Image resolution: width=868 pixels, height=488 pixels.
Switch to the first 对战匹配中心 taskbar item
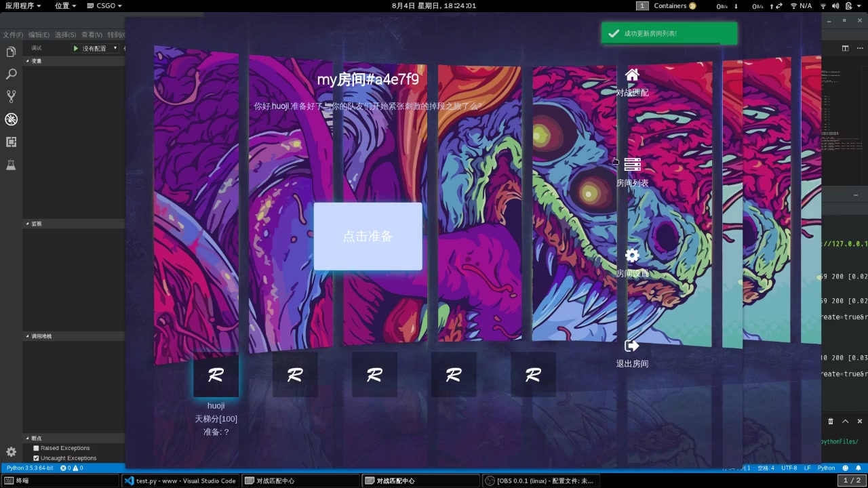[300, 481]
